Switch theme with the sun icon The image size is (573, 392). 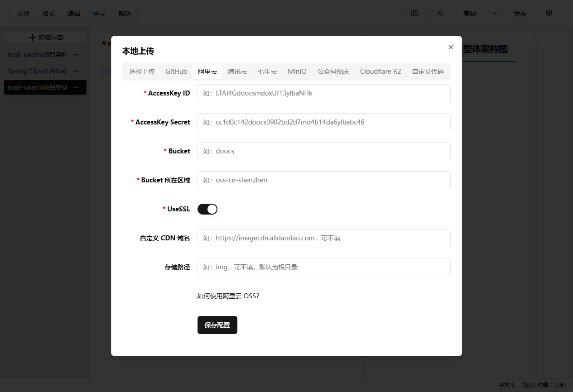click(x=440, y=14)
